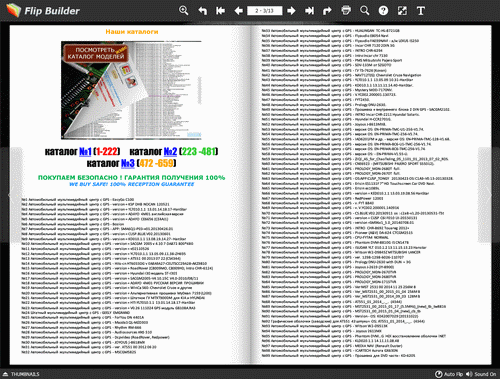
Task: Click the page number input field
Action: click(x=265, y=11)
